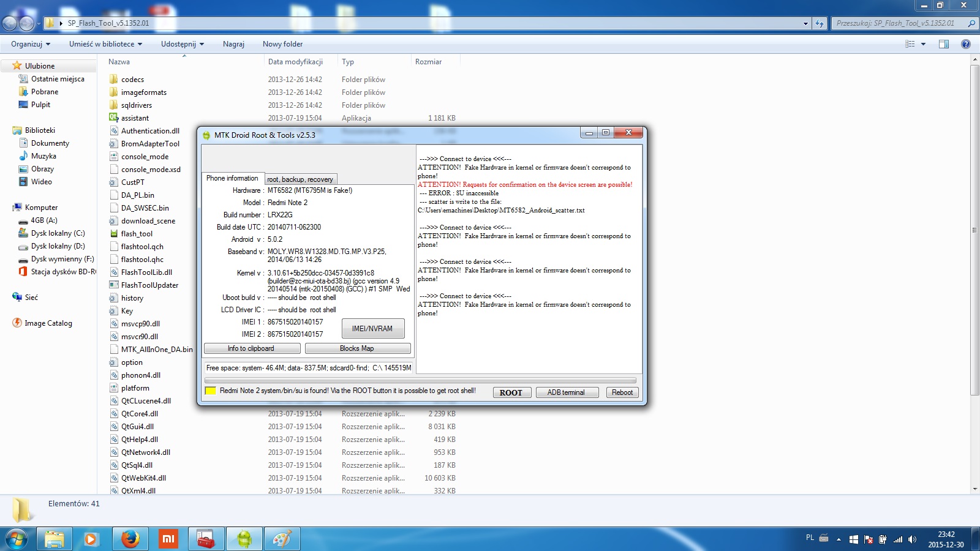Launch the Paint palette taskbar icon
This screenshot has height=551, width=980.
[x=282, y=539]
